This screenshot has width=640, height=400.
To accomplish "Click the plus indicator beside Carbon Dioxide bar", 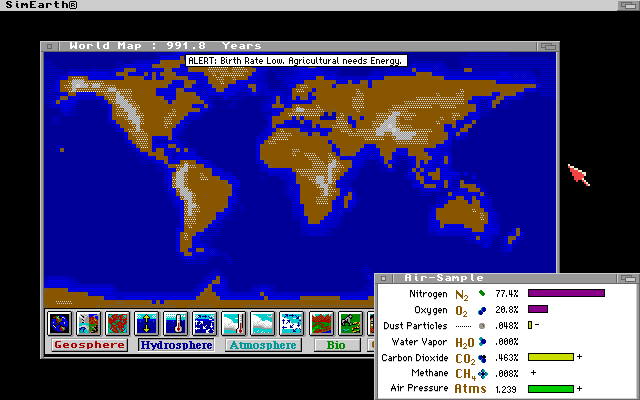I will 579,357.
